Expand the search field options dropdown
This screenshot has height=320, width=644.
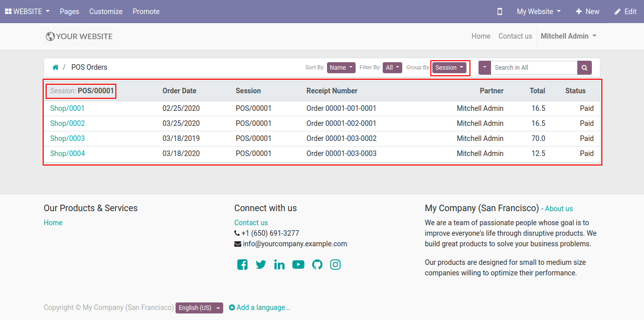[x=485, y=68]
